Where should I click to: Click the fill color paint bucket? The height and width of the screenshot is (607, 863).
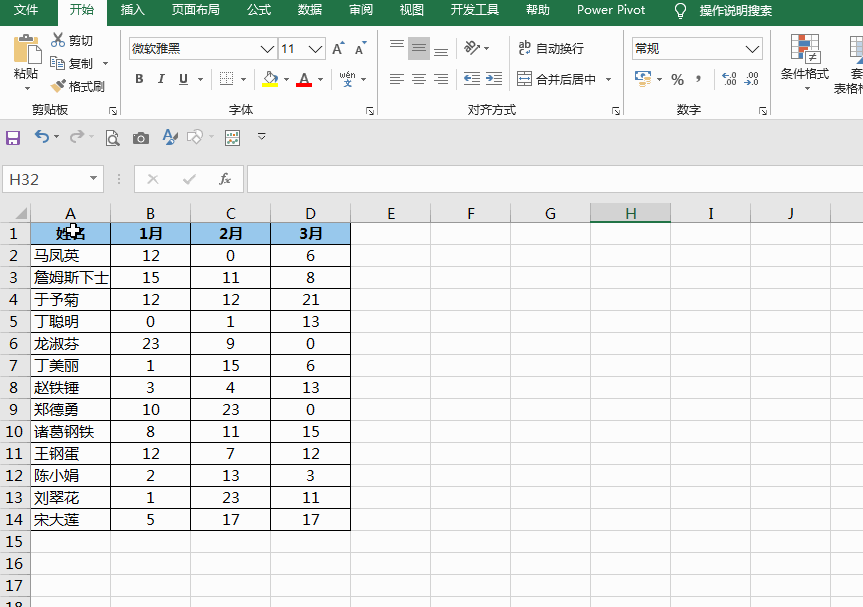tap(270, 79)
